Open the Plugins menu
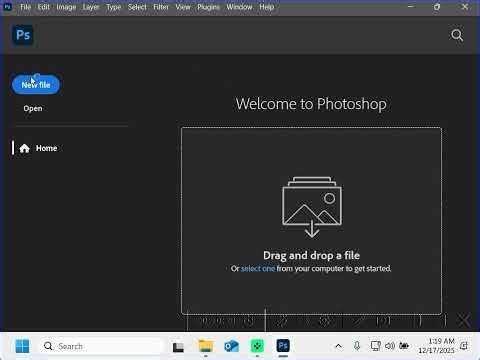The width and height of the screenshot is (480, 360). (x=208, y=7)
